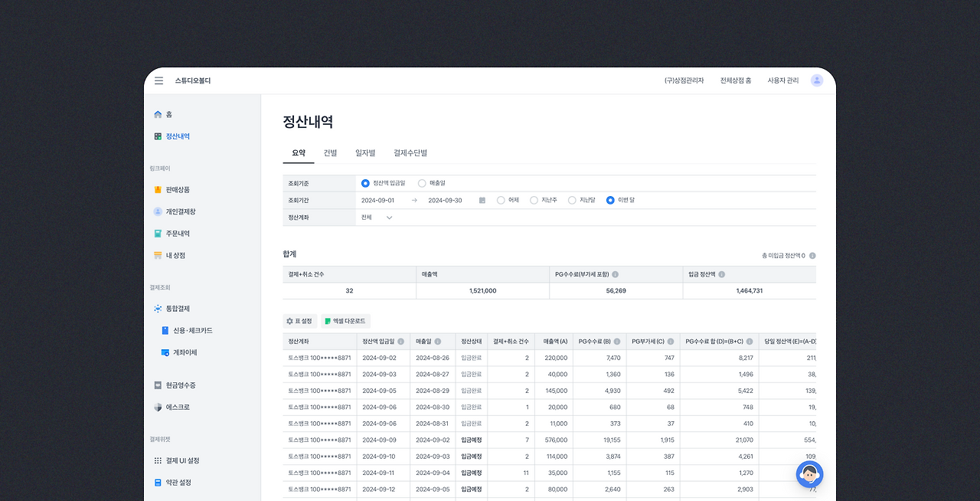Click the 매출액 (A) column header
Viewport: 980px width, 501px height.
point(555,342)
